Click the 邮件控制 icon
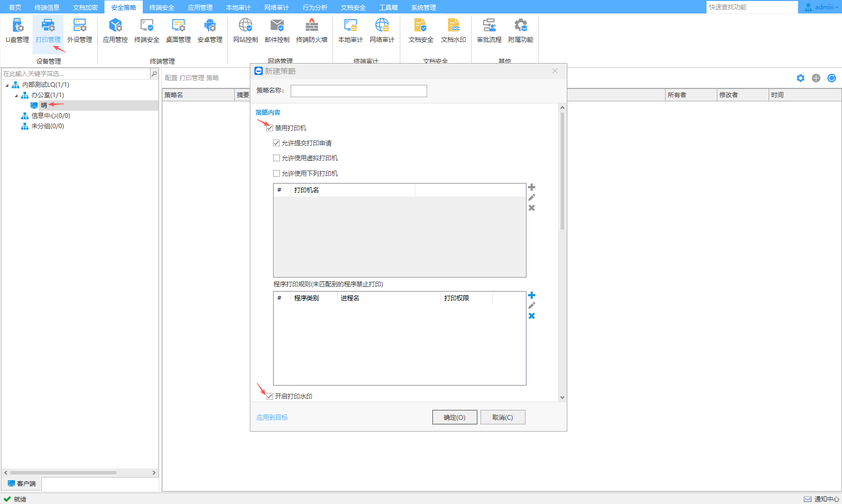 pos(277,30)
